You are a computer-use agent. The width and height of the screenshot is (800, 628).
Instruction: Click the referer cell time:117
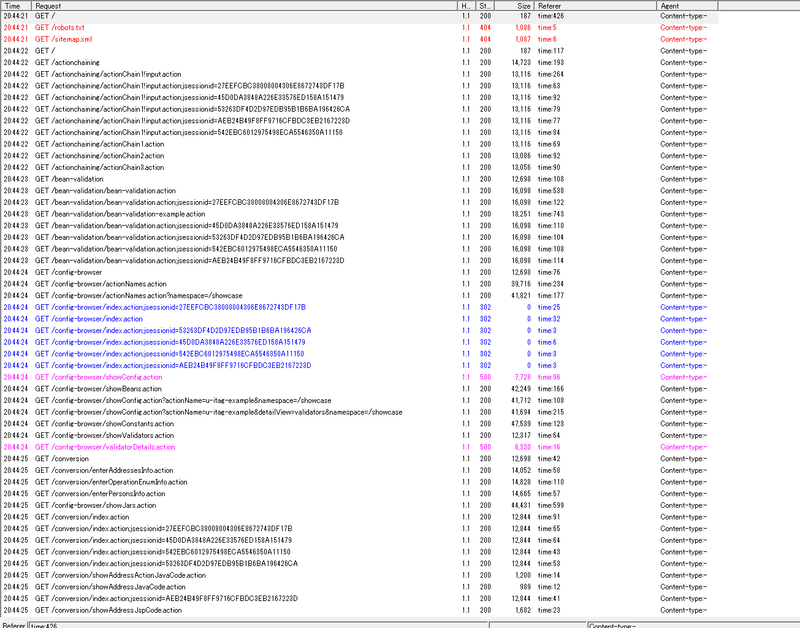551,51
